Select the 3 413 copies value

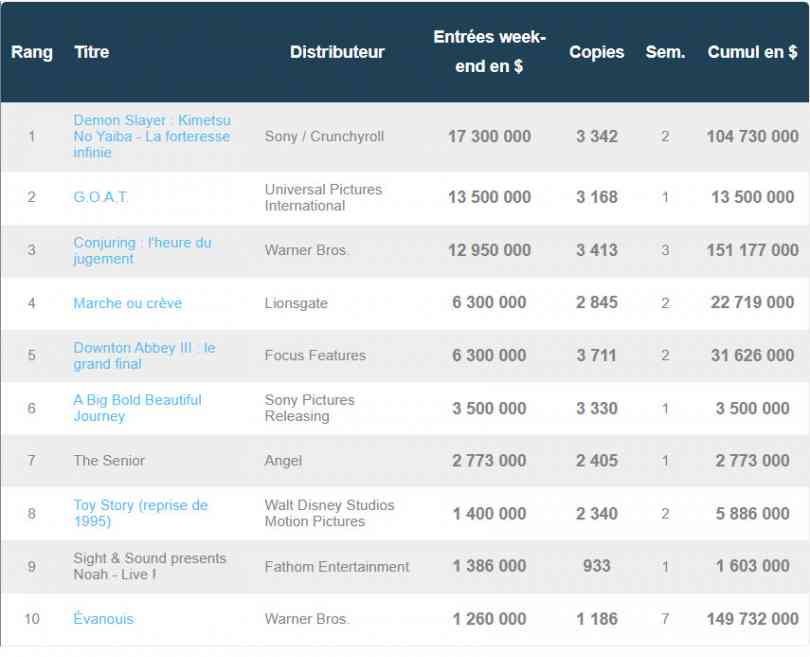pyautogui.click(x=597, y=250)
